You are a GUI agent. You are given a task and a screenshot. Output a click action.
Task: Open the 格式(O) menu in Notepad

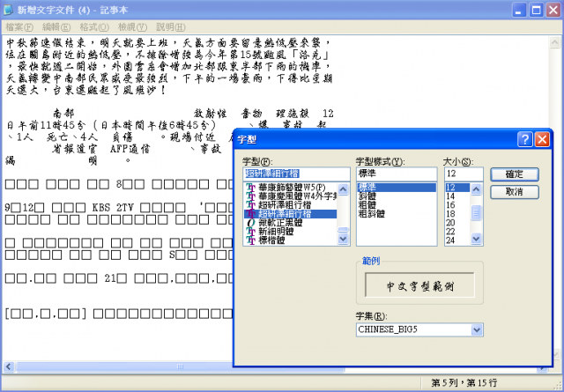coord(94,27)
